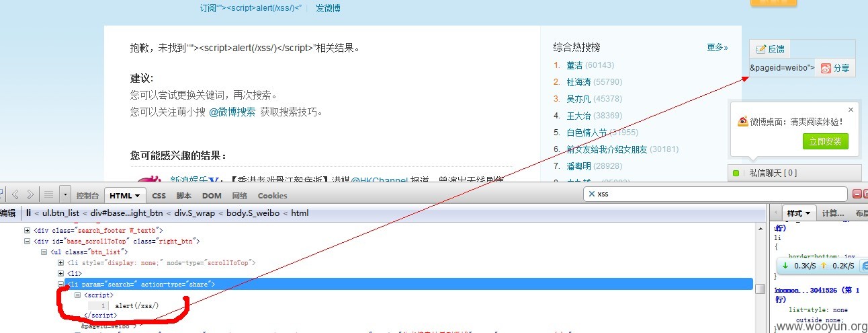Open hot search term 前女友给我介绍女朋友
Screen dimensions: 868x333
(607, 149)
